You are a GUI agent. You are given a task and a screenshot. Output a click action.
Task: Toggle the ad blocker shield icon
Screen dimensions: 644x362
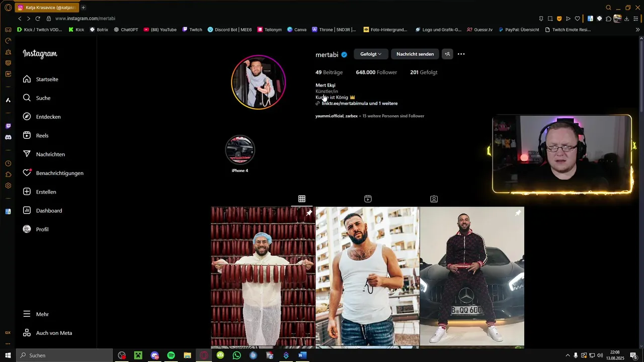click(x=559, y=19)
